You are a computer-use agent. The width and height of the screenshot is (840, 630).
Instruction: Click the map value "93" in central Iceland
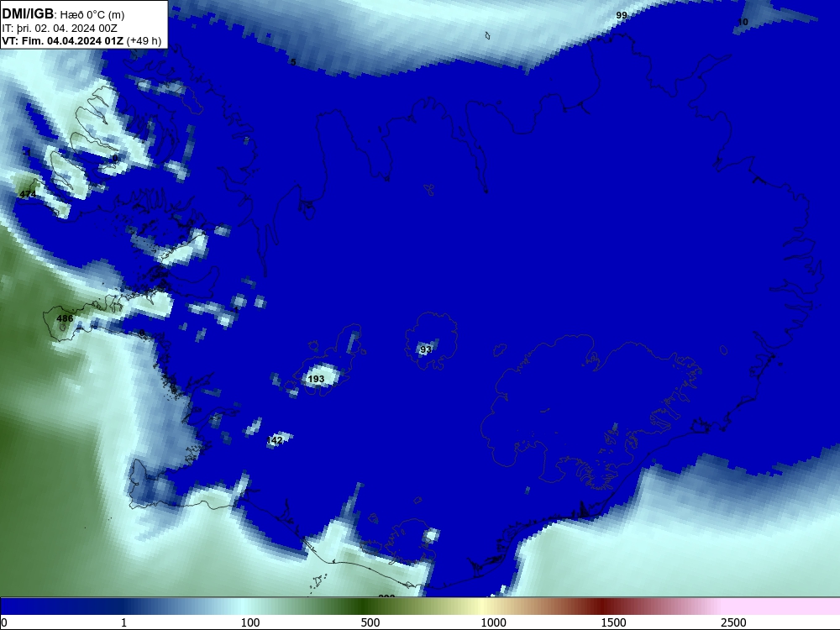[x=426, y=349]
